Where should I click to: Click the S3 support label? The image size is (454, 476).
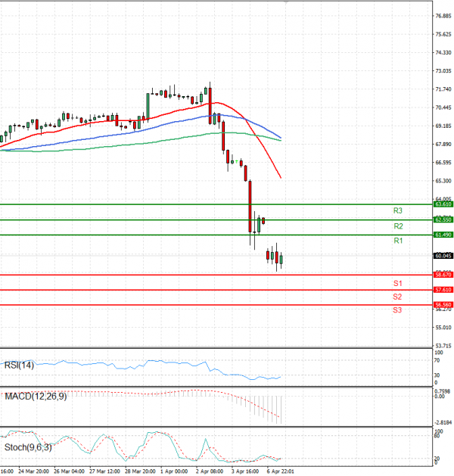(397, 310)
